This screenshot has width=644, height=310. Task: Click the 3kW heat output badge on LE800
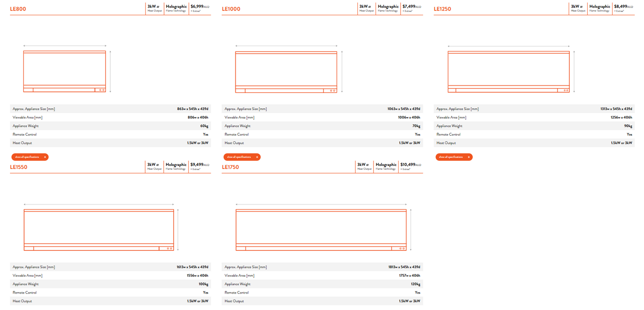click(154, 8)
